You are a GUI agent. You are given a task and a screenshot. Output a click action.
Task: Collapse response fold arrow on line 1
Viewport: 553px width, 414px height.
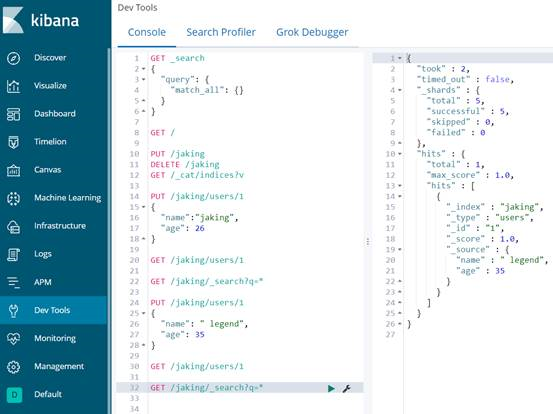tap(400, 58)
